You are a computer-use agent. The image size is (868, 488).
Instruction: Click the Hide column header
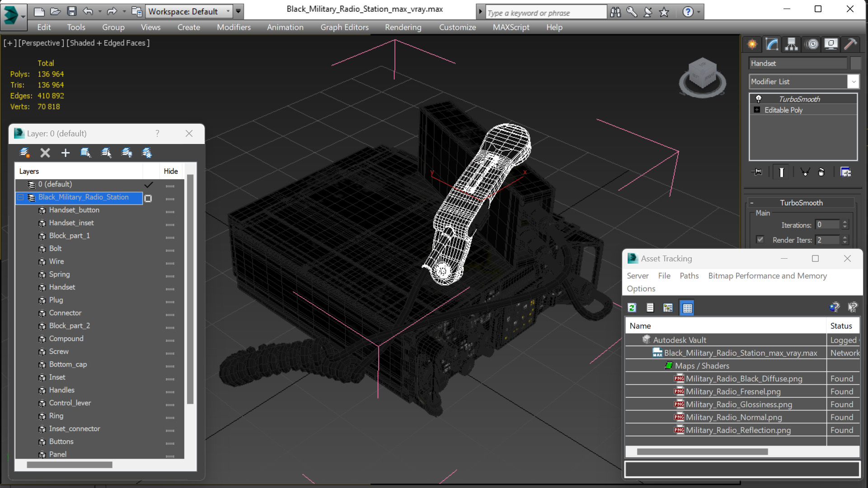(x=171, y=171)
